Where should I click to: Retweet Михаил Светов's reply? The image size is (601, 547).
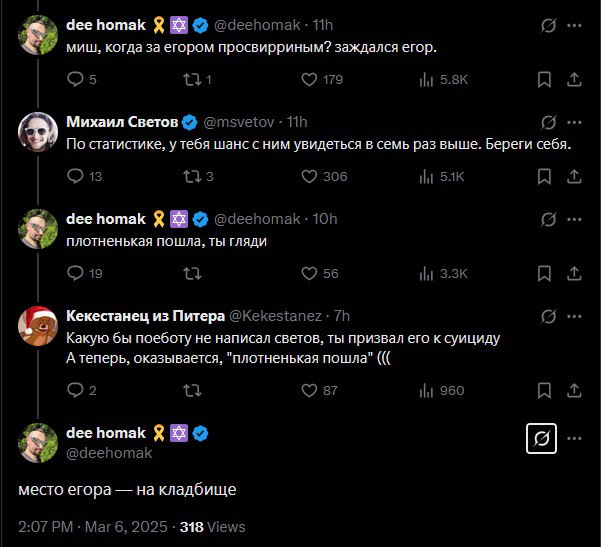coord(194,177)
